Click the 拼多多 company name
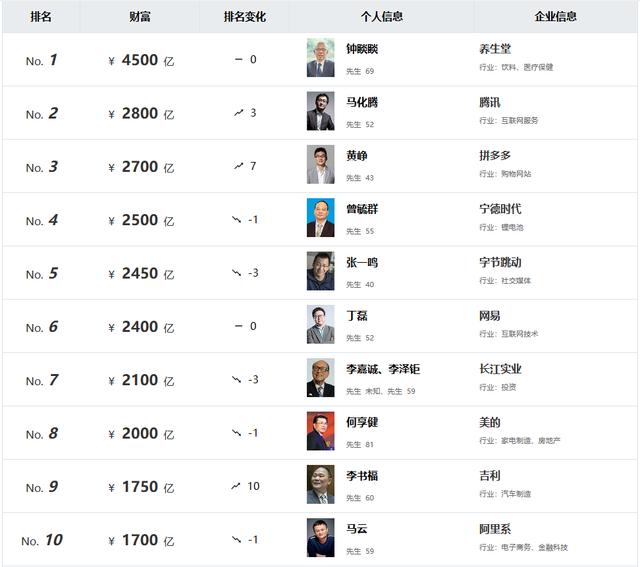The image size is (640, 567). tap(495, 156)
